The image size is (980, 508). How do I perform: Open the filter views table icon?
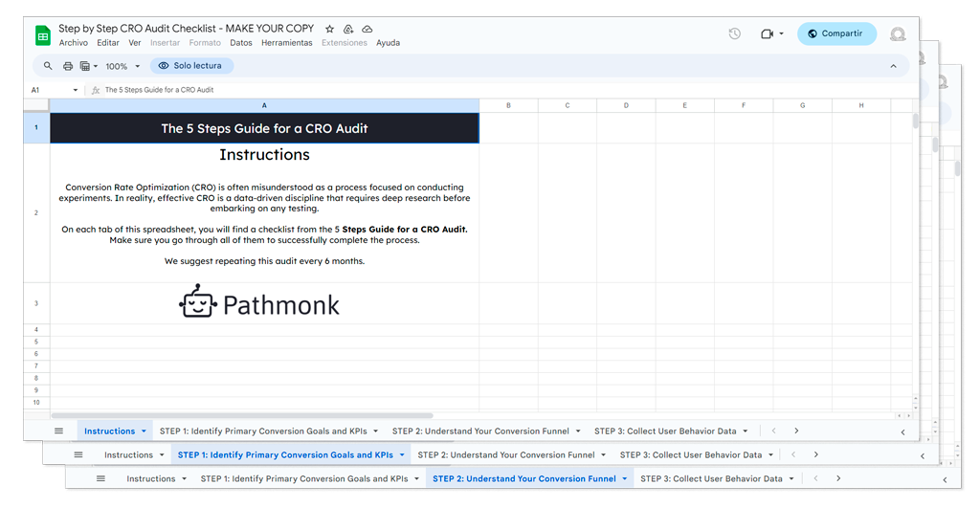(x=86, y=66)
